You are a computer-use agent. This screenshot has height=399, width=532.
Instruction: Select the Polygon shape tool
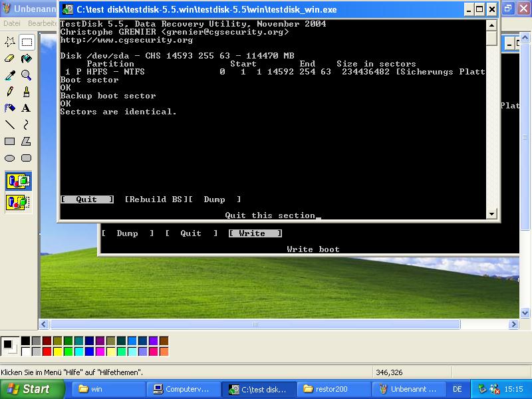pyautogui.click(x=27, y=142)
